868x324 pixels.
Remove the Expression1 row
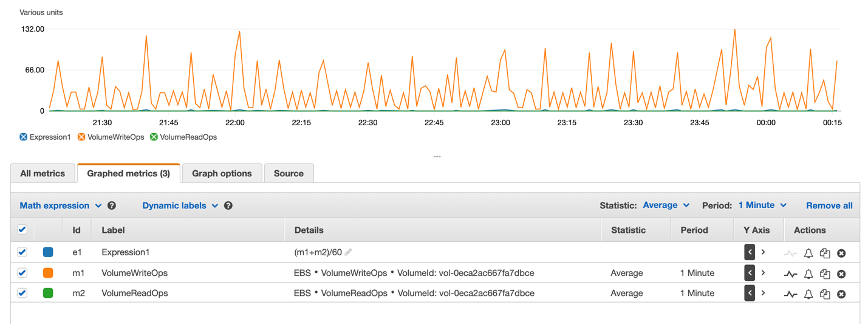[841, 253]
